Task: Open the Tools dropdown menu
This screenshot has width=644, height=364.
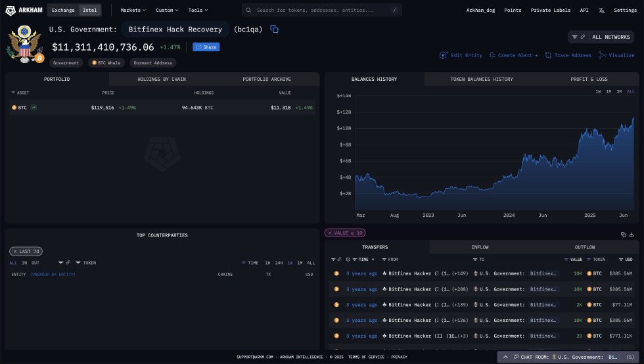Action: click(198, 11)
